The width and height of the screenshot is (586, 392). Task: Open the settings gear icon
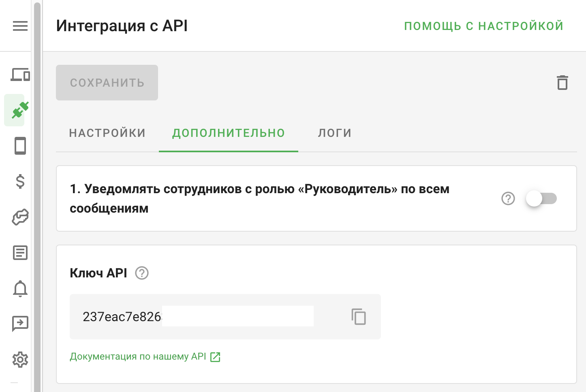tap(20, 359)
